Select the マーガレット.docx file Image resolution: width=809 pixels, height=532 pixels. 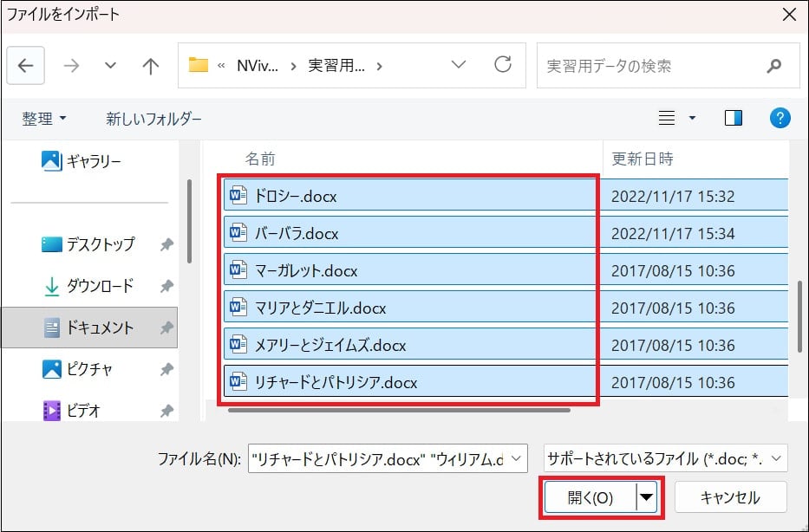tap(306, 271)
